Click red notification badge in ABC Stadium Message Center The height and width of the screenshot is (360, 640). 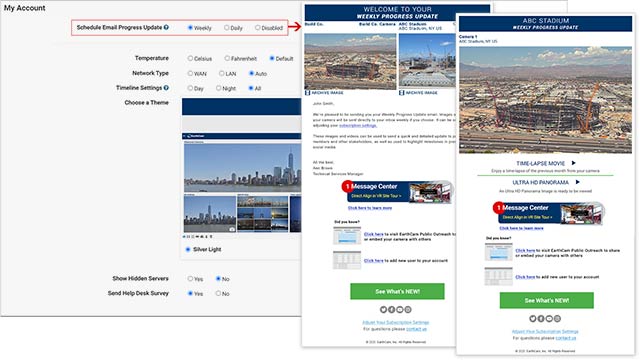coord(498,208)
